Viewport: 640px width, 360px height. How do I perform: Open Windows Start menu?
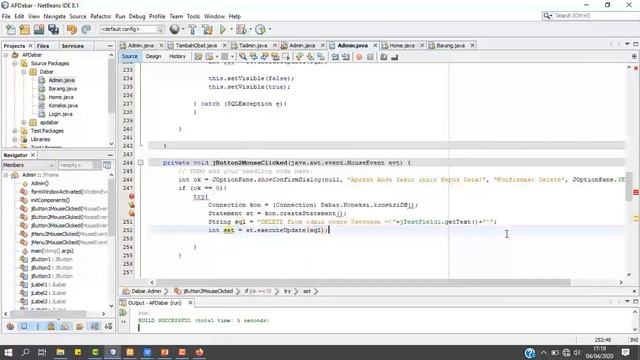tap(8, 352)
